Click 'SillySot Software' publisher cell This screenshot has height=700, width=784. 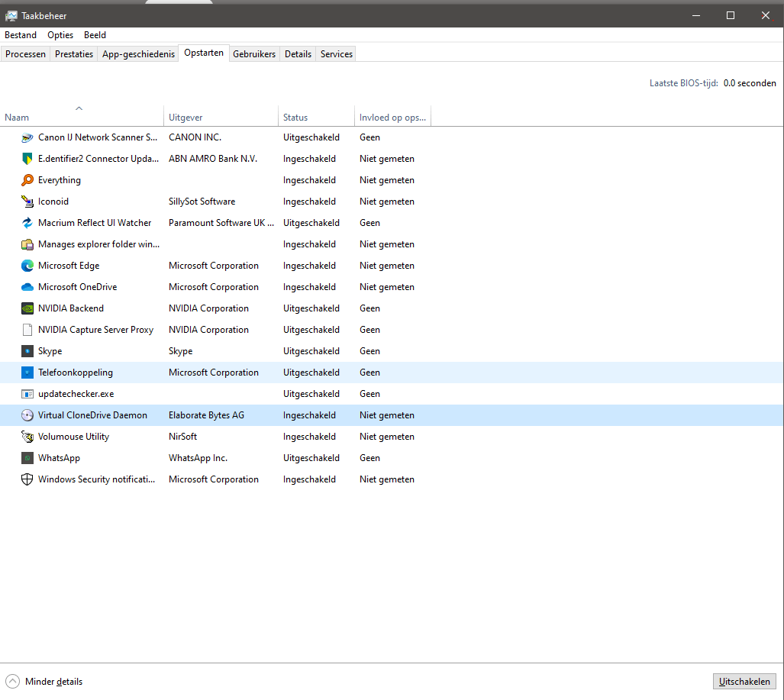pyautogui.click(x=202, y=202)
